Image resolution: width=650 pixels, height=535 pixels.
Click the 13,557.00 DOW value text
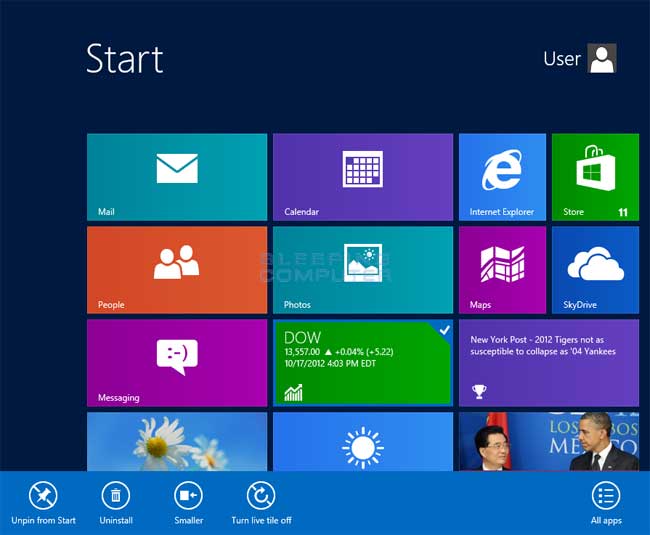302,352
